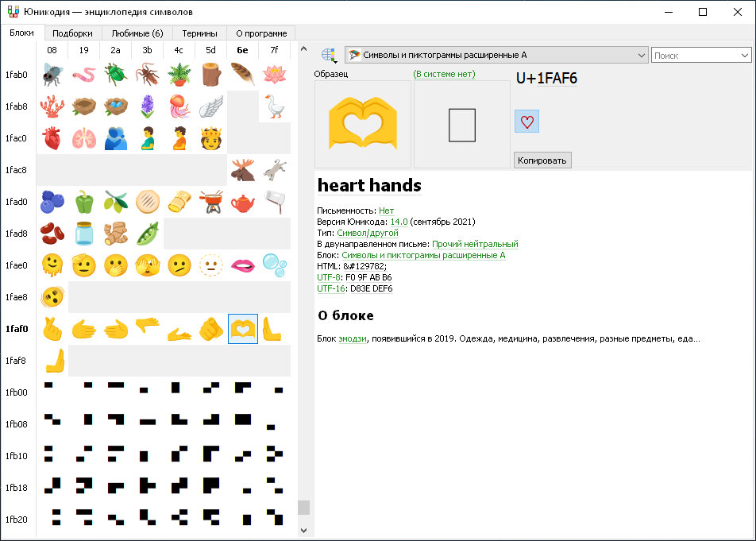Viewport: 756px width, 541px height.
Task: Toggle the heart favorite button
Action: click(x=527, y=122)
